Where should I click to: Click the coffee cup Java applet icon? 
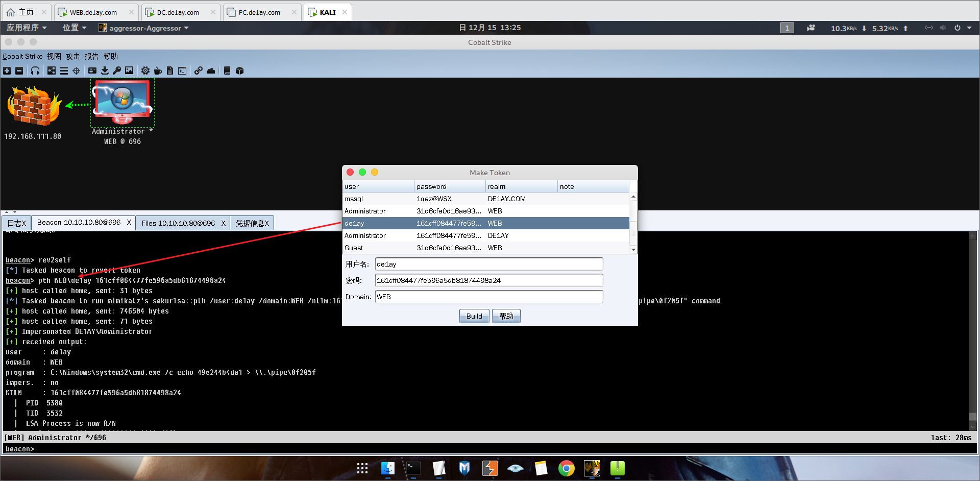pyautogui.click(x=158, y=71)
